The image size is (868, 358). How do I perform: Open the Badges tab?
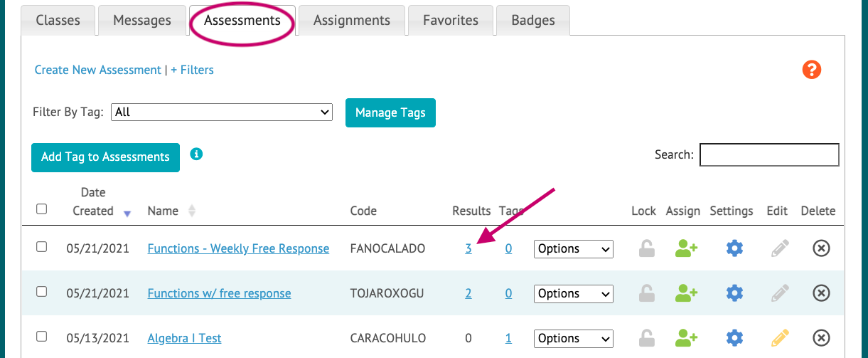coord(533,20)
